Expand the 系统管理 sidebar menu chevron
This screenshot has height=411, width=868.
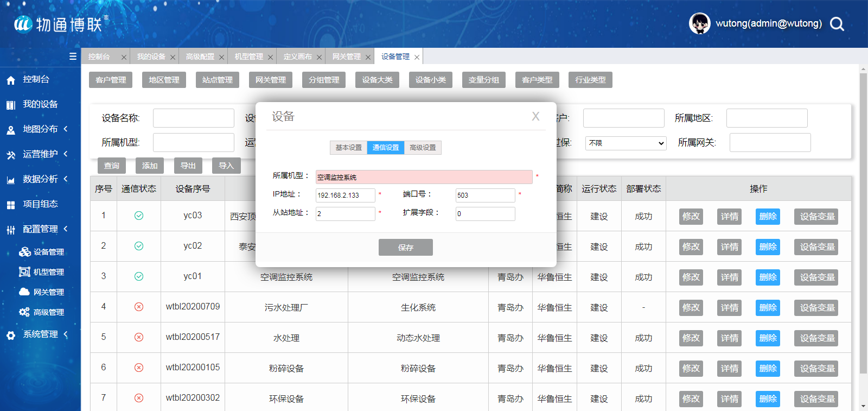click(x=66, y=334)
